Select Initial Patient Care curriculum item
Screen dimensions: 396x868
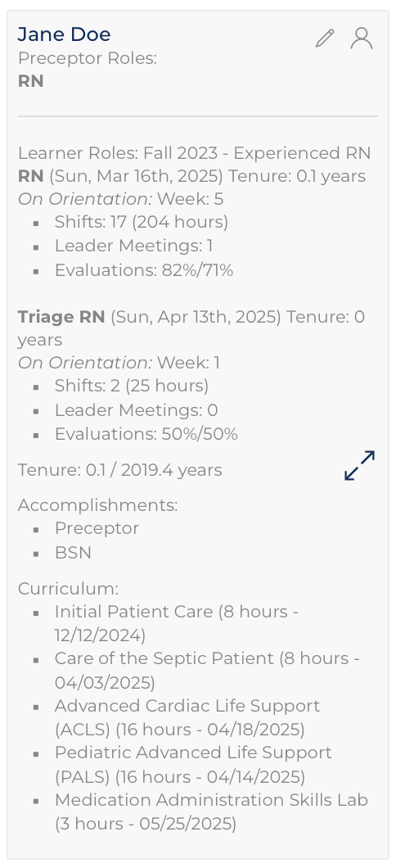177,623
